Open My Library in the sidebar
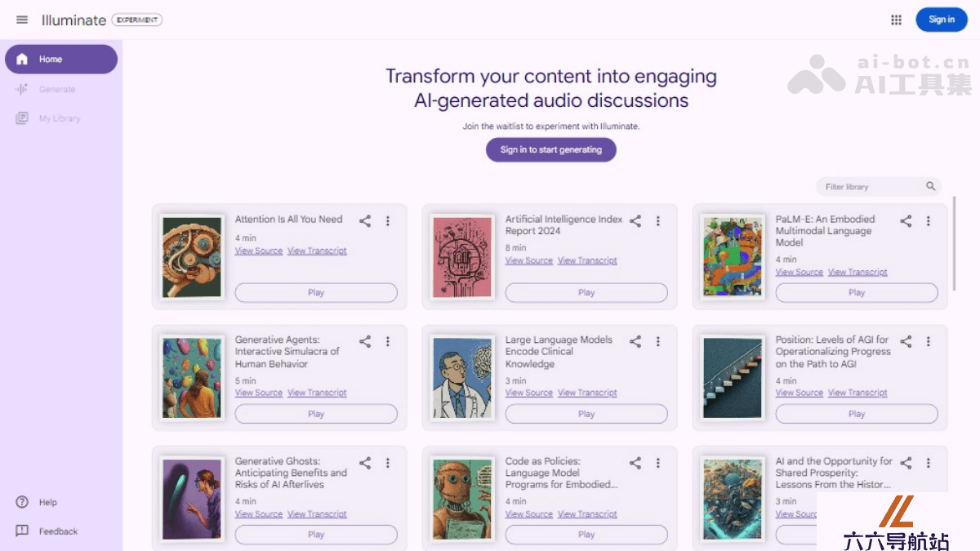 [61, 118]
